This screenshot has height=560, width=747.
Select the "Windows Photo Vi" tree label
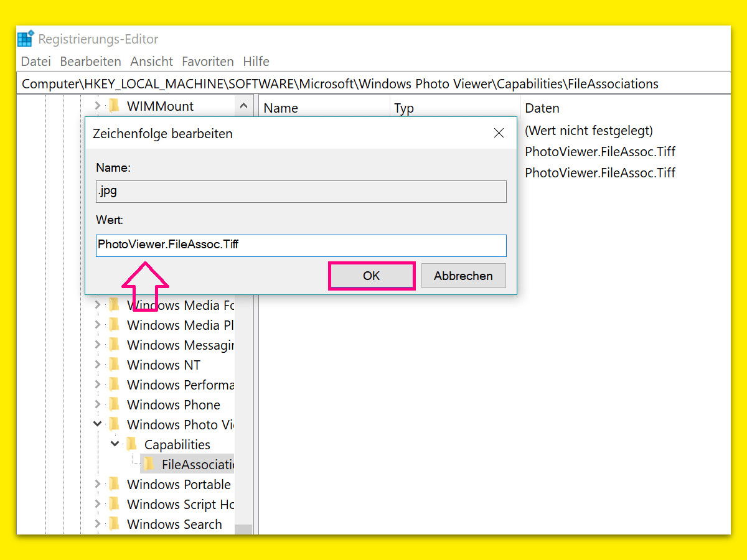[x=181, y=424]
